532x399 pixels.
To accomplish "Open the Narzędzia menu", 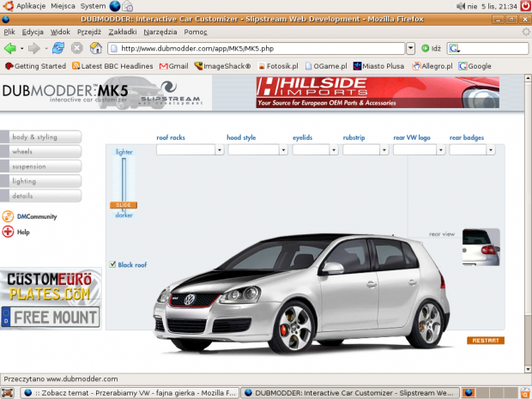I will tap(160, 32).
